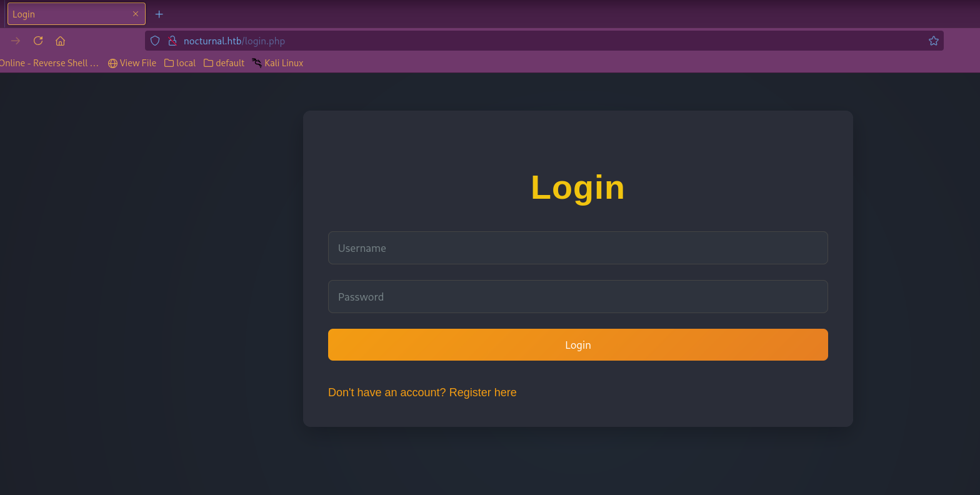Viewport: 980px width, 495px height.
Task: Go to the browser home page
Action: tap(61, 41)
